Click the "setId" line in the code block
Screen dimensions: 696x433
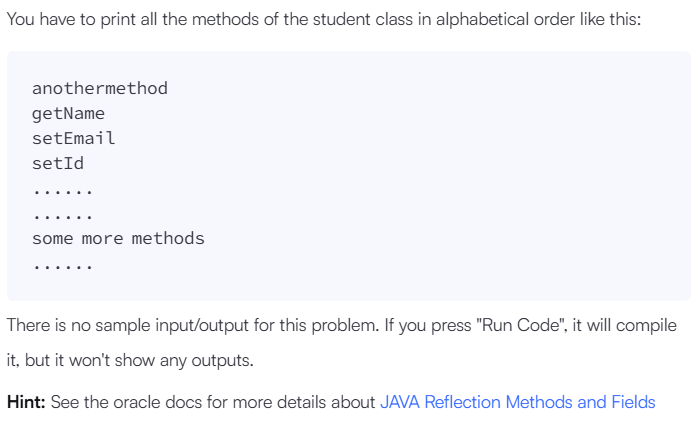pos(58,163)
